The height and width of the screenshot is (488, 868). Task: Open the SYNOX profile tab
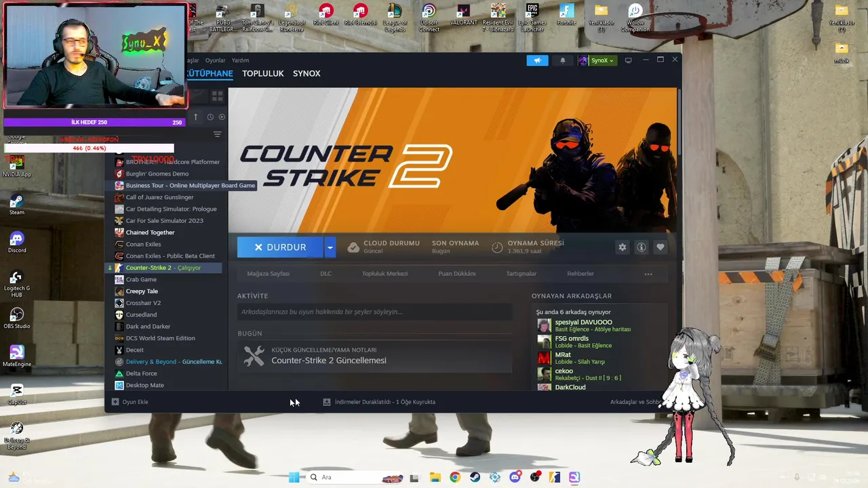(307, 73)
